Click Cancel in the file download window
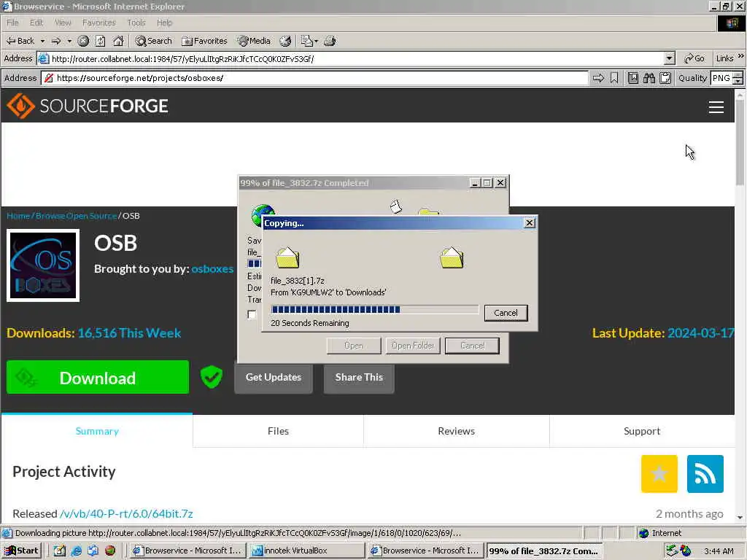The height and width of the screenshot is (560, 747). [x=472, y=346]
